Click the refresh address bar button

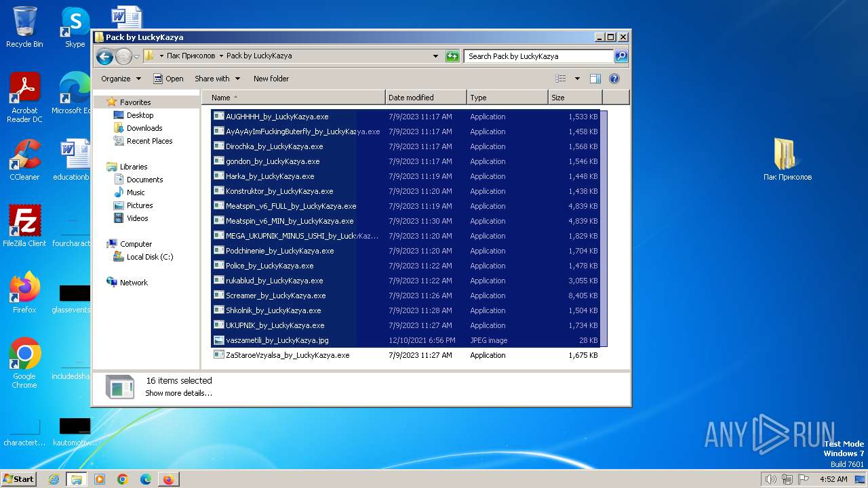452,56
